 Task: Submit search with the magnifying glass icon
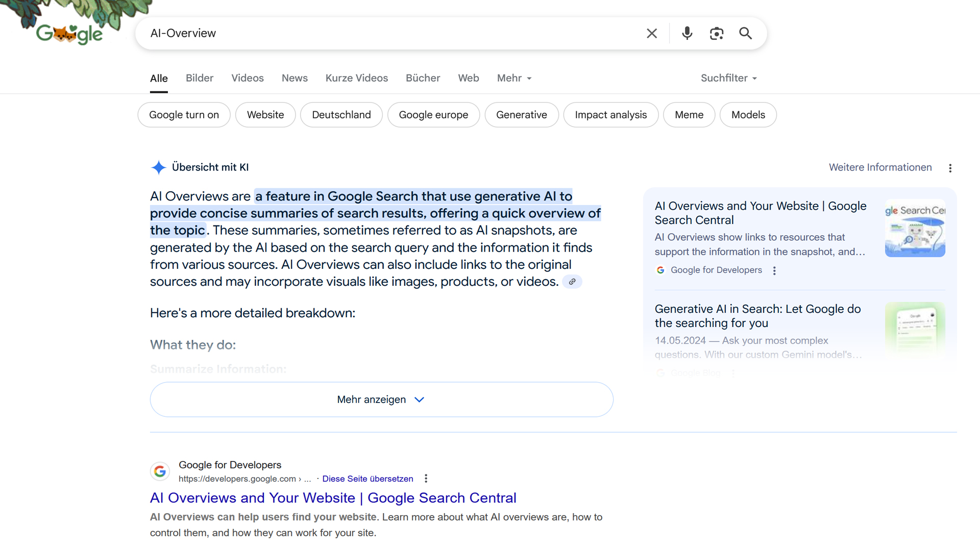(x=746, y=34)
